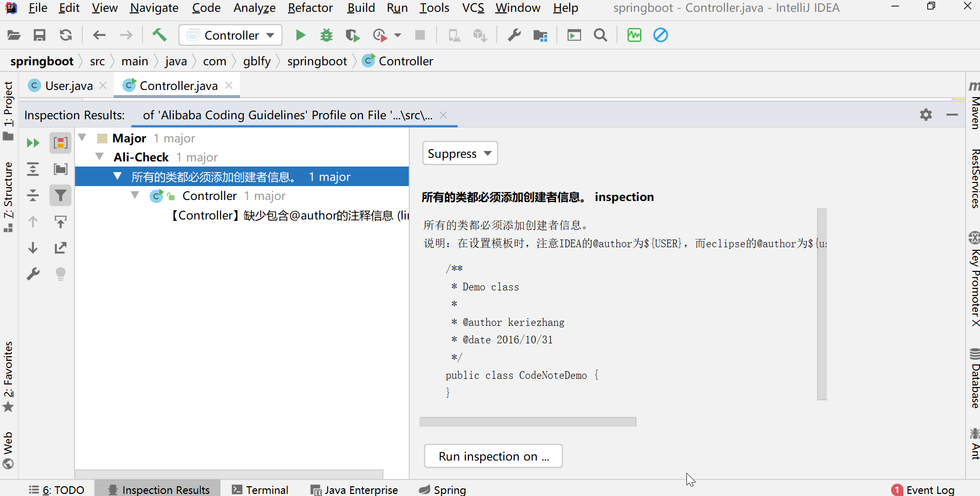Click the profiler run icon

tap(379, 35)
